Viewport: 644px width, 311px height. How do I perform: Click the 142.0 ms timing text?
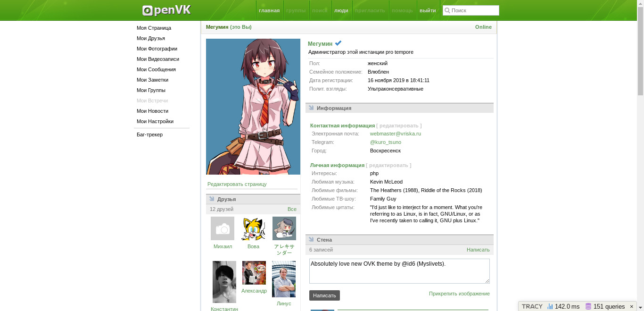point(567,306)
